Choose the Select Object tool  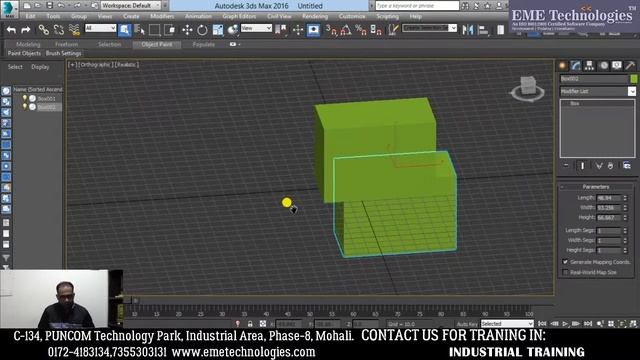coord(125,30)
